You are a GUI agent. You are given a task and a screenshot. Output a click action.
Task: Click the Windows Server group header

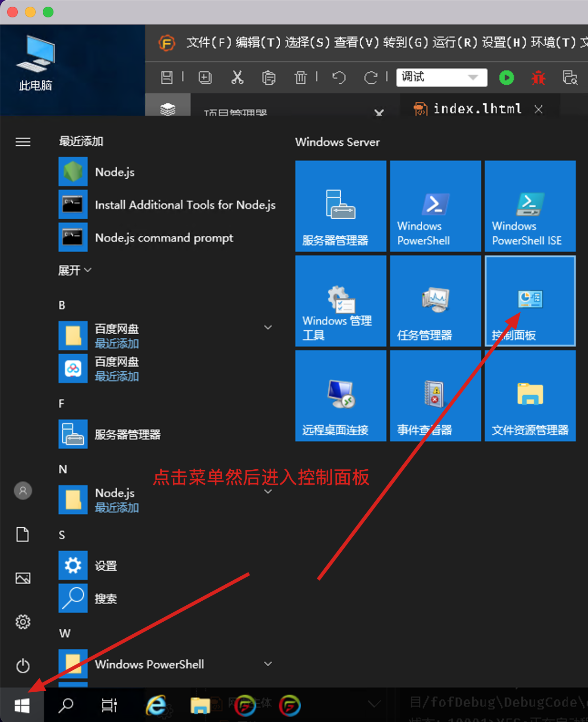(337, 142)
